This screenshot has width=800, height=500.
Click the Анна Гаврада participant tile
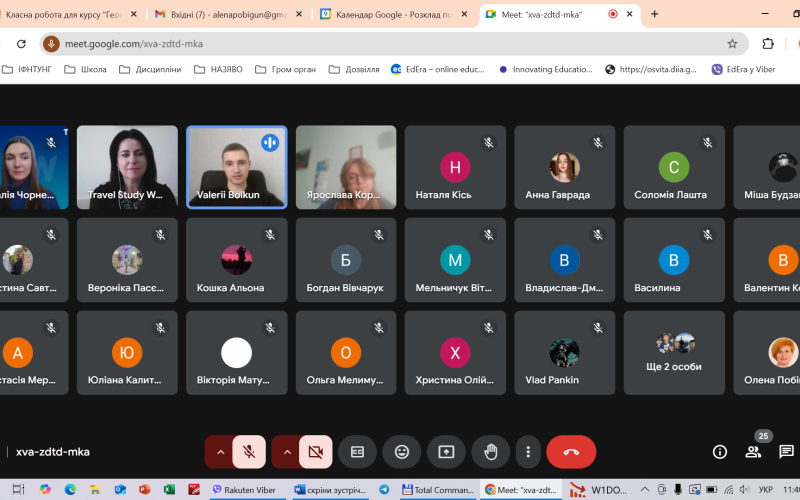(564, 167)
